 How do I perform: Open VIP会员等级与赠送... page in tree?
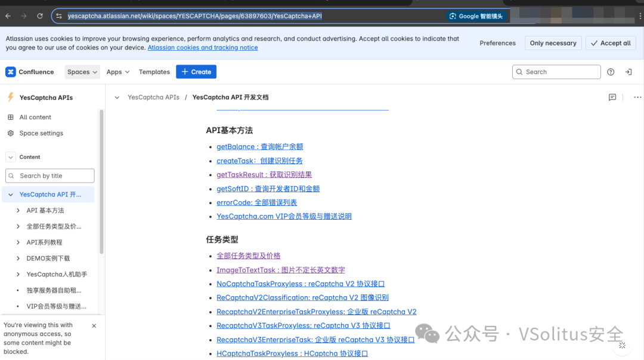click(x=56, y=306)
